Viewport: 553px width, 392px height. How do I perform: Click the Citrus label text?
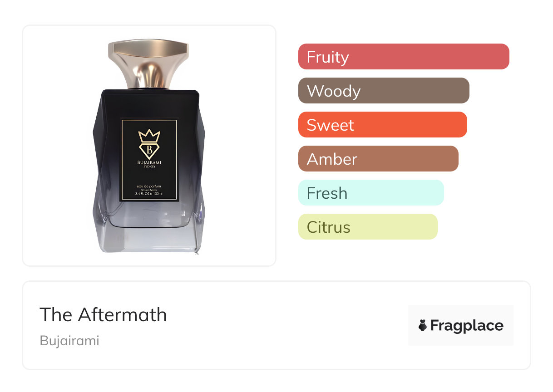click(329, 227)
